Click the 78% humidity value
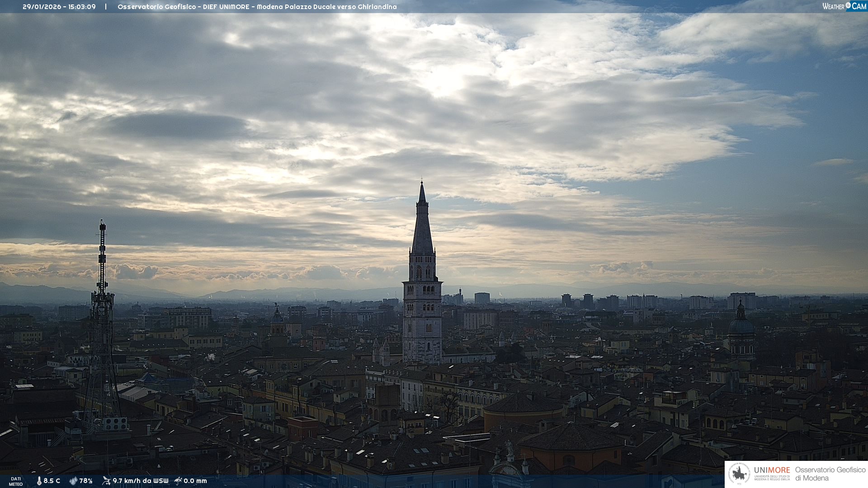 click(x=86, y=481)
